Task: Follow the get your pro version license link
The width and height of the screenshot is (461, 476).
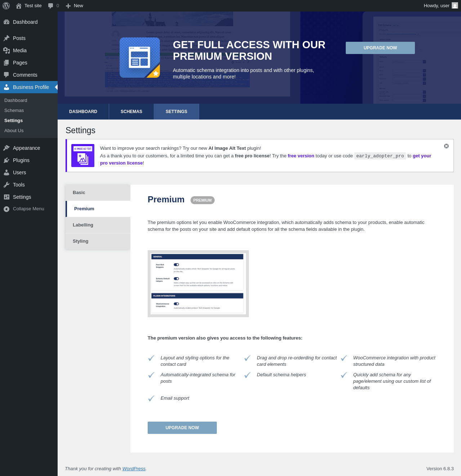Action: (x=422, y=156)
